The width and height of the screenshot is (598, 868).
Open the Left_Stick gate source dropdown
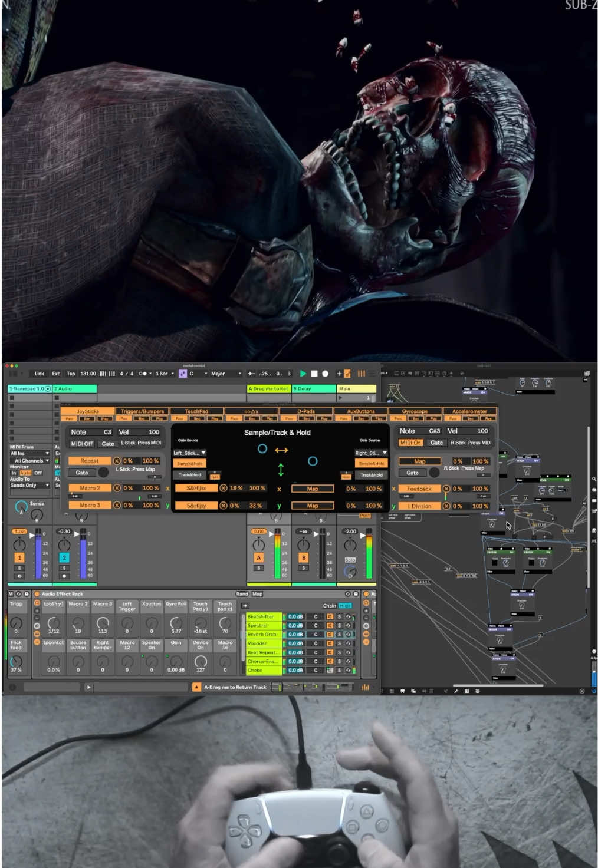189,453
